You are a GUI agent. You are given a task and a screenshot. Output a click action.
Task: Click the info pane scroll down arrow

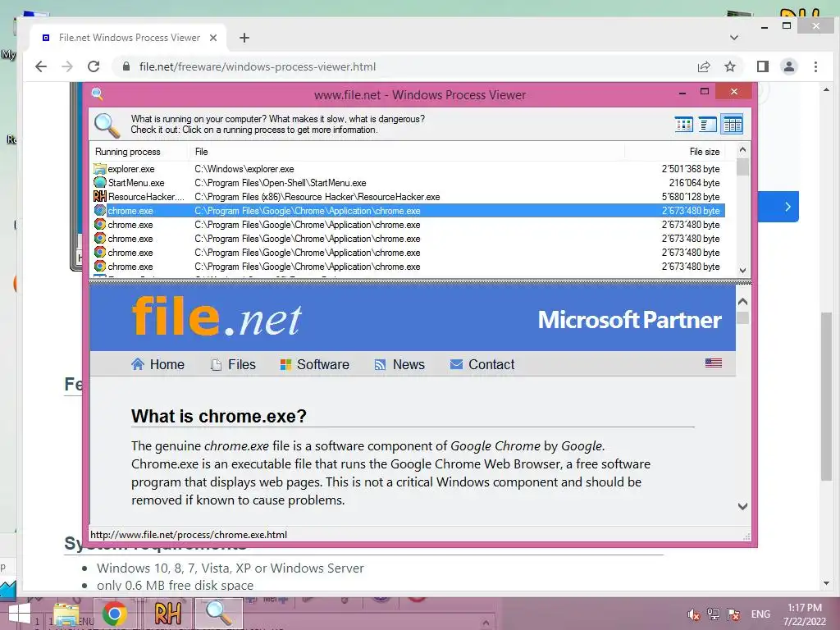(x=742, y=506)
